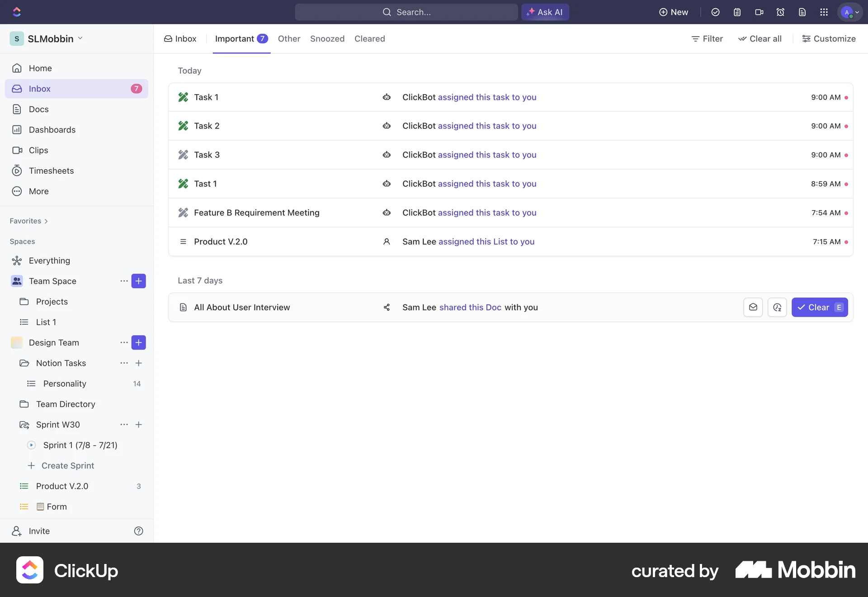Switch to the Snoozed tab

[x=327, y=39]
